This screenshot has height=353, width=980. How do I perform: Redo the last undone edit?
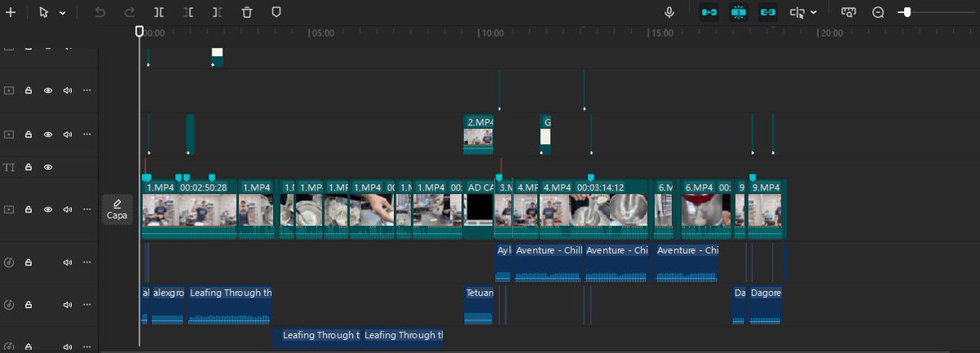(129, 12)
